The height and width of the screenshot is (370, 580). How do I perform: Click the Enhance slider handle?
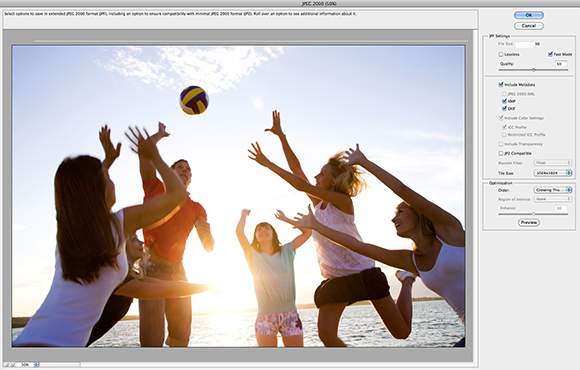(x=533, y=214)
